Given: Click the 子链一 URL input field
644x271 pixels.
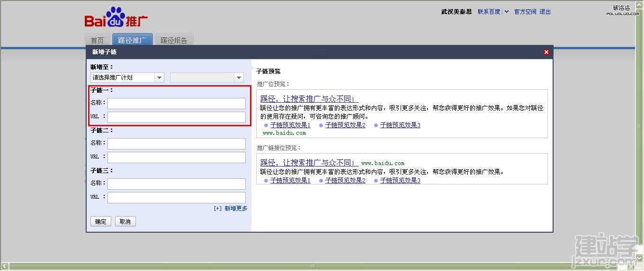Looking at the screenshot, I should coord(177,117).
